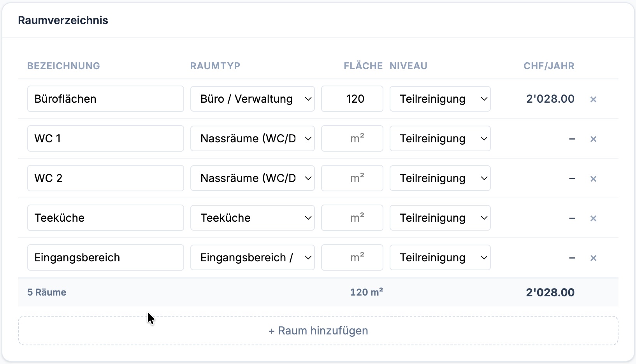Remove the Teeküche row

593,218
